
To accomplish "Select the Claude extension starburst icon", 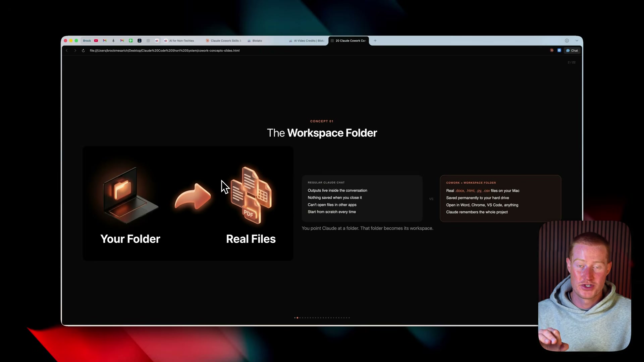I will point(552,50).
